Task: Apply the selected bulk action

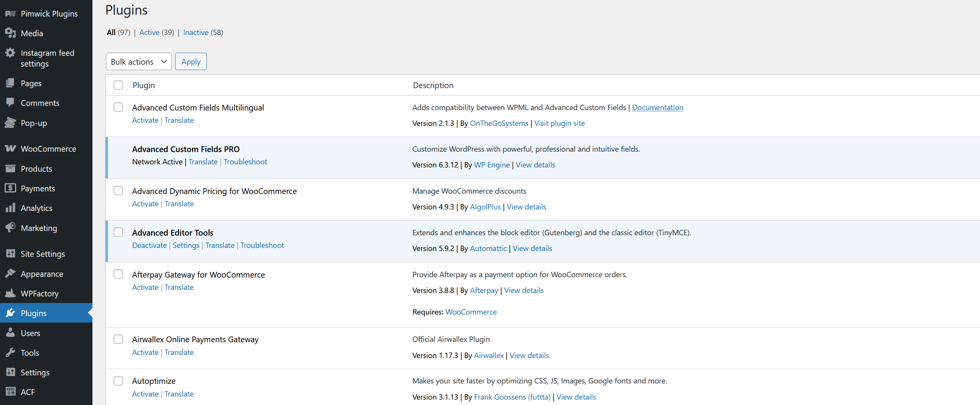Action: tap(191, 62)
